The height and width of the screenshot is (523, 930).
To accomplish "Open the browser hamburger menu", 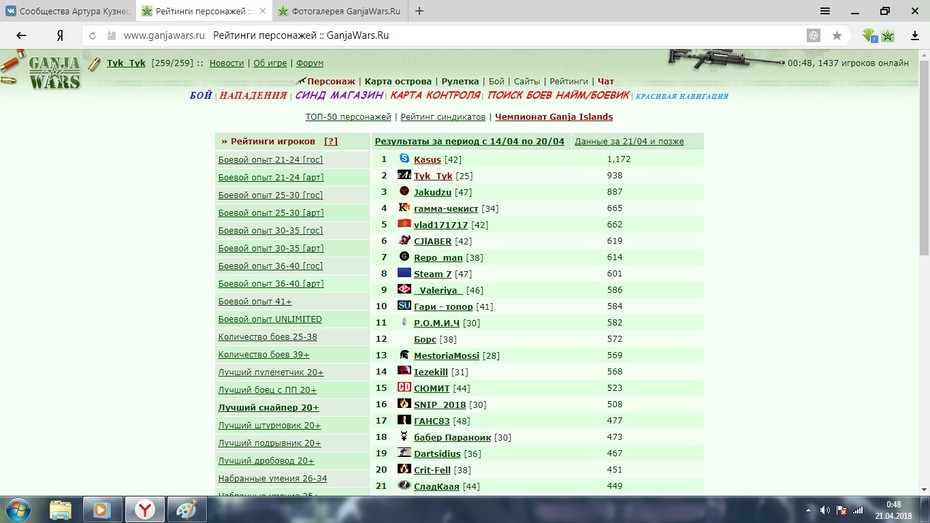I will click(824, 11).
